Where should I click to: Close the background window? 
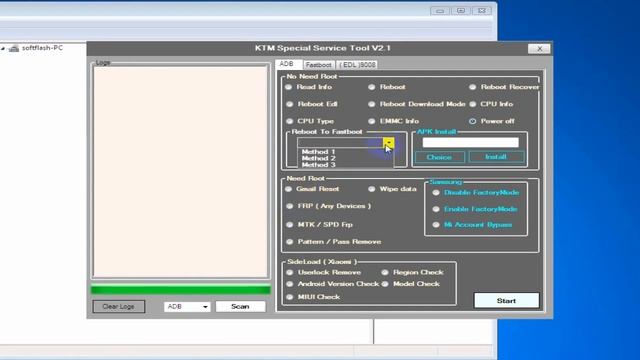tap(482, 11)
